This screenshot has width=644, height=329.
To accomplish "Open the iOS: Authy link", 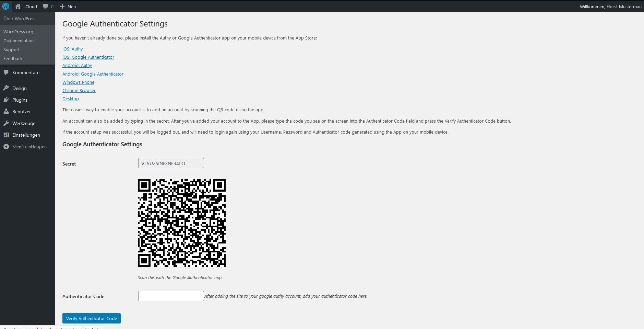I will (x=72, y=49).
